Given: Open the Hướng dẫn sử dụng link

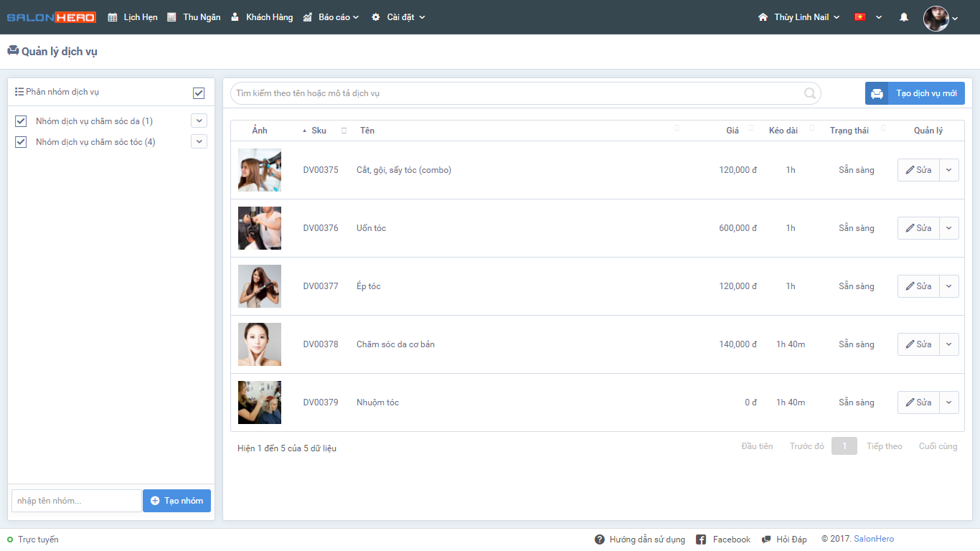Looking at the screenshot, I should coord(647,540).
